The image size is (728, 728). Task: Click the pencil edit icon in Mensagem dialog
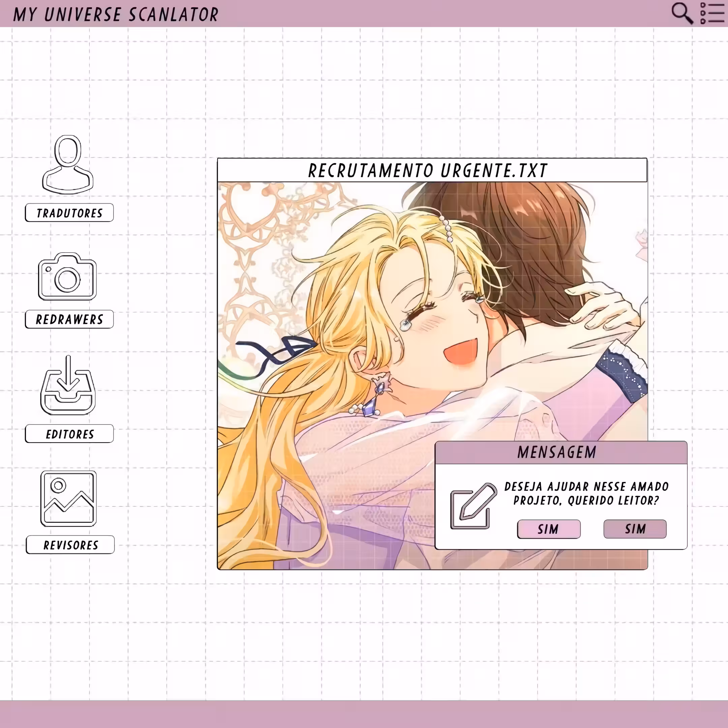(x=474, y=506)
